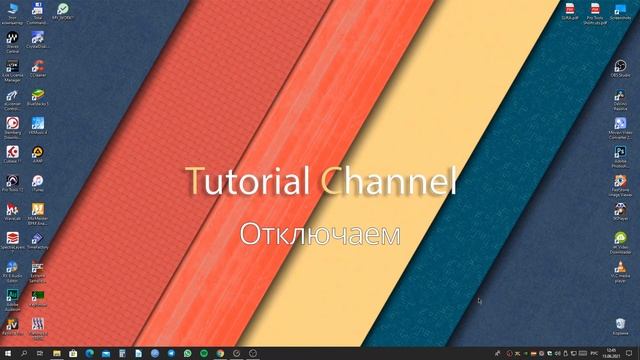
Task: Open WhatsApp from taskbar
Action: (x=187, y=353)
